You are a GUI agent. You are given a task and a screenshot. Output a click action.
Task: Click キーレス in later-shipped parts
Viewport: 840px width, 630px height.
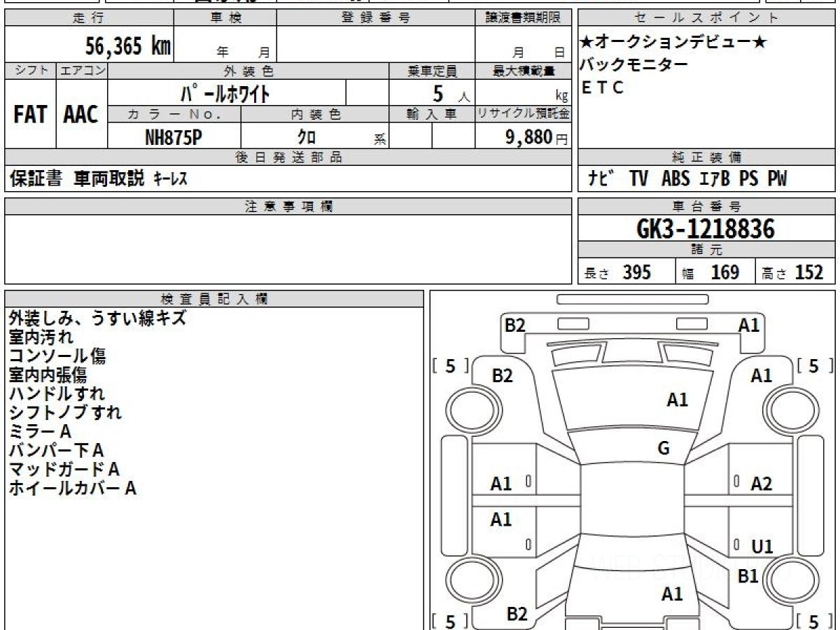pos(170,179)
